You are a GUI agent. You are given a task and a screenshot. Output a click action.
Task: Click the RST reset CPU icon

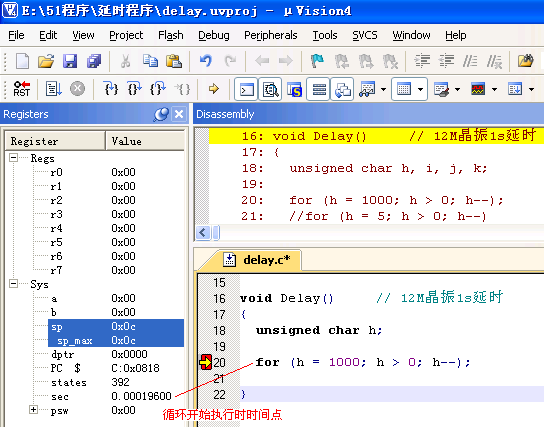tap(22, 89)
